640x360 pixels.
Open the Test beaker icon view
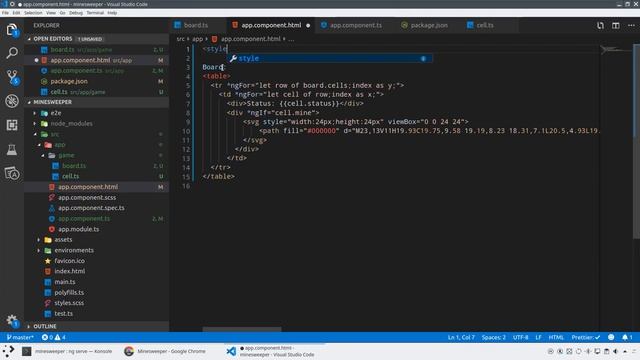pos(12,149)
